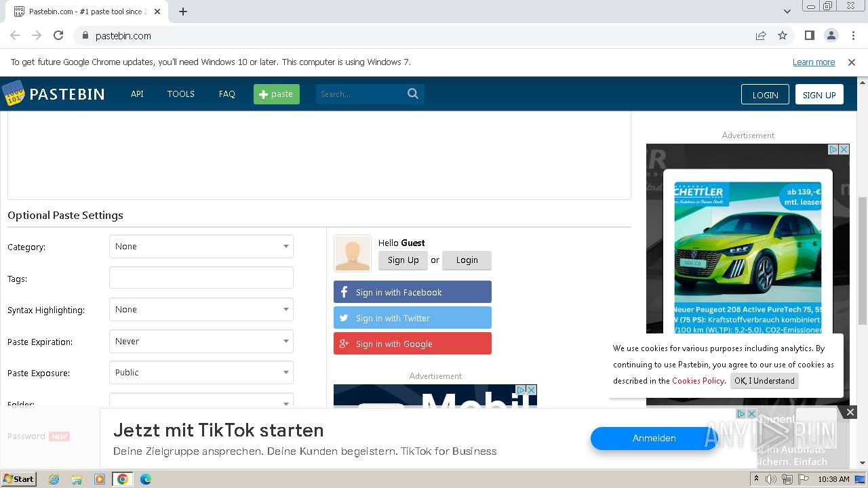Click the Anmelden ad button
Image resolution: width=868 pixels, height=488 pixels.
point(654,439)
